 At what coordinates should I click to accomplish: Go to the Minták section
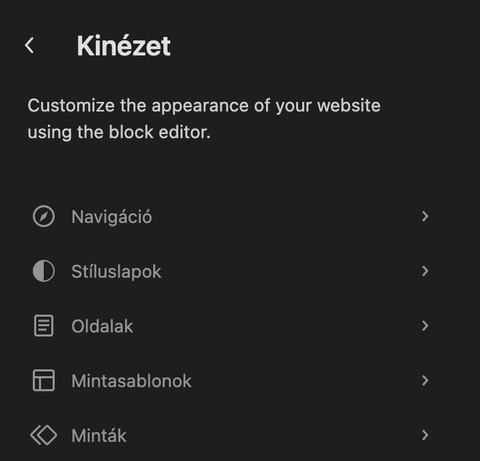pos(231,435)
